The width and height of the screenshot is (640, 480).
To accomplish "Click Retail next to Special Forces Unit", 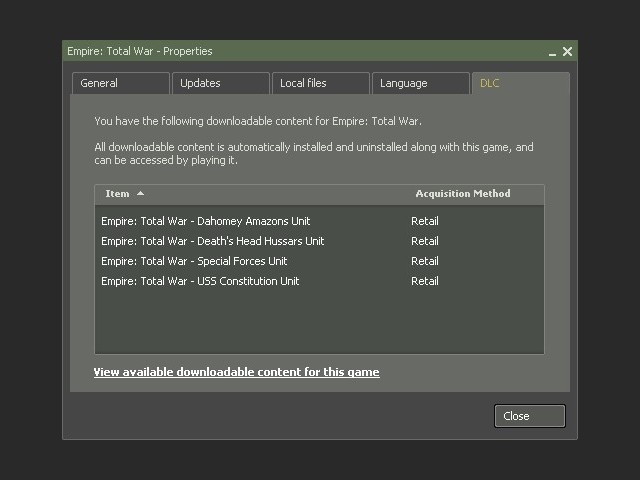I will [x=425, y=261].
